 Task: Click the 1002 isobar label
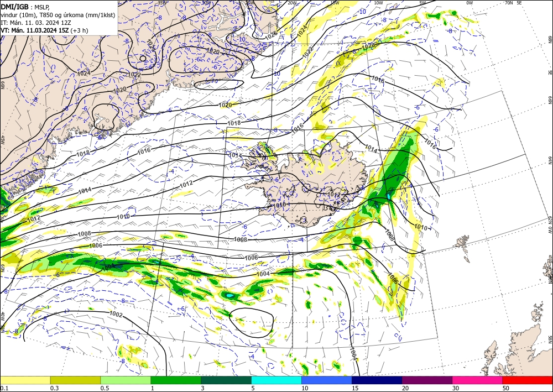coord(116,313)
